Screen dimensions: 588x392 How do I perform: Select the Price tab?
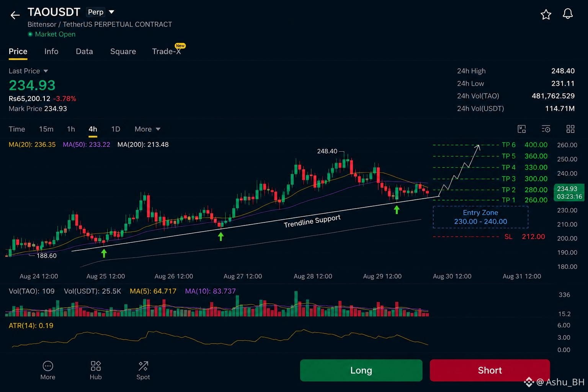click(18, 51)
